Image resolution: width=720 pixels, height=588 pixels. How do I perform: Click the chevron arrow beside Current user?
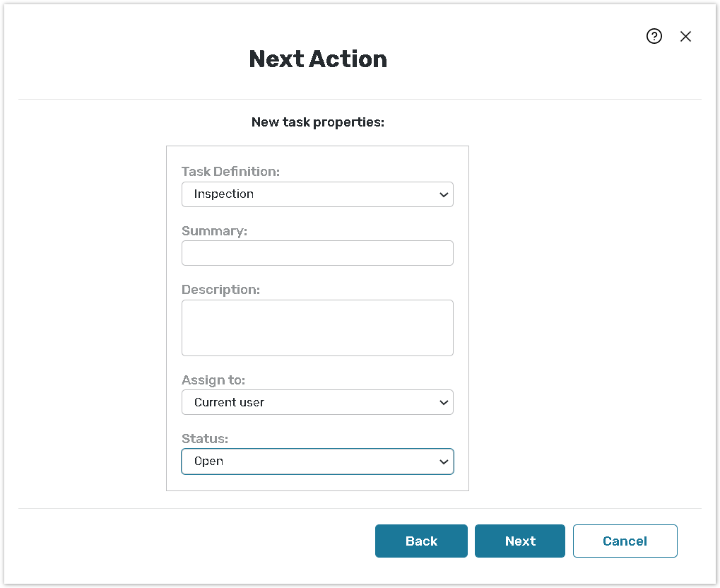[444, 402]
